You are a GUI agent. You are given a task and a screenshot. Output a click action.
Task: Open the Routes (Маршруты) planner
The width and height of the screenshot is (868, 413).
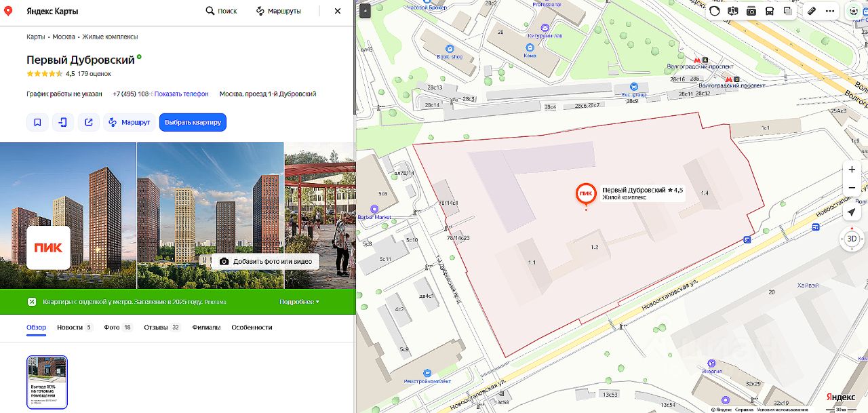tap(279, 11)
